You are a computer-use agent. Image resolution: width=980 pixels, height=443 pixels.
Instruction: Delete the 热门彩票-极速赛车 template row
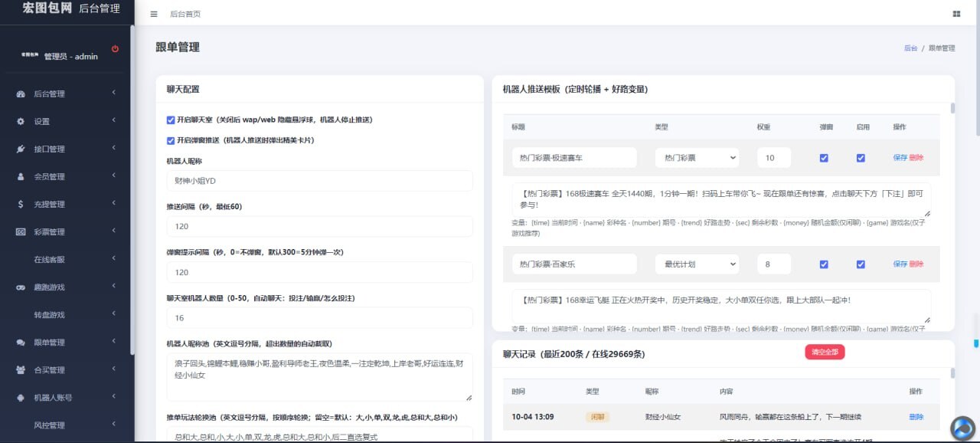[916, 158]
